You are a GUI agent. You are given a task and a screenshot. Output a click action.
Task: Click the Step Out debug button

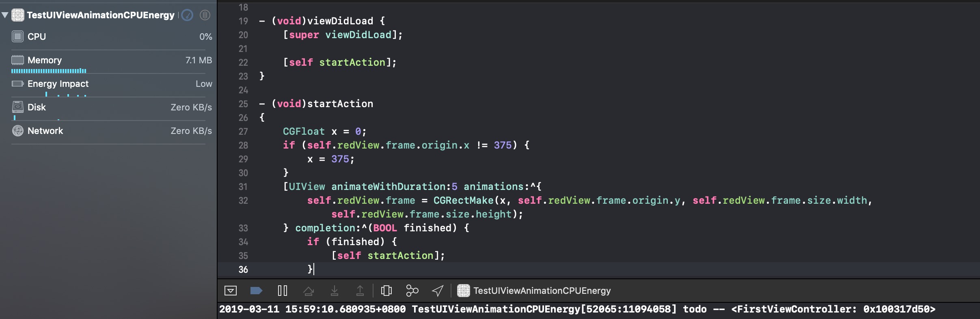tap(360, 291)
